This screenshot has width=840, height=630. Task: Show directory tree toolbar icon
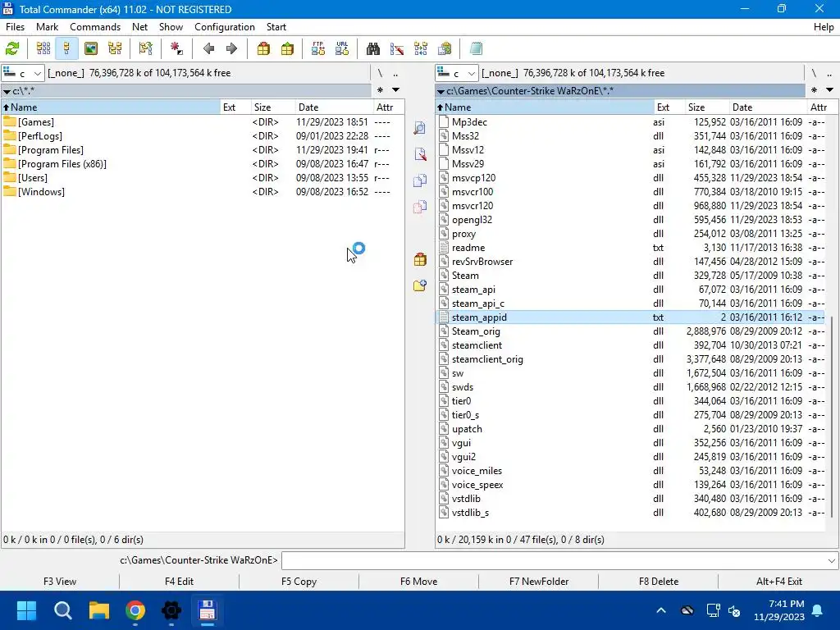[115, 48]
